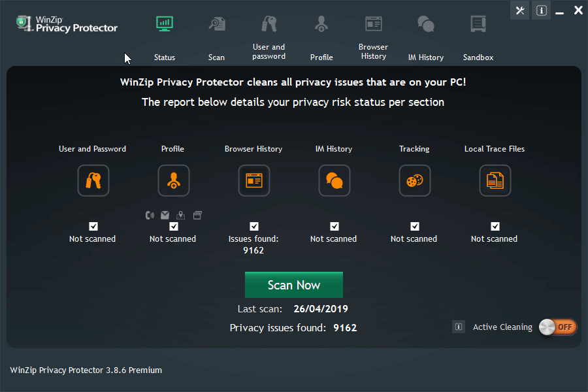Open the settings tools icon

520,10
